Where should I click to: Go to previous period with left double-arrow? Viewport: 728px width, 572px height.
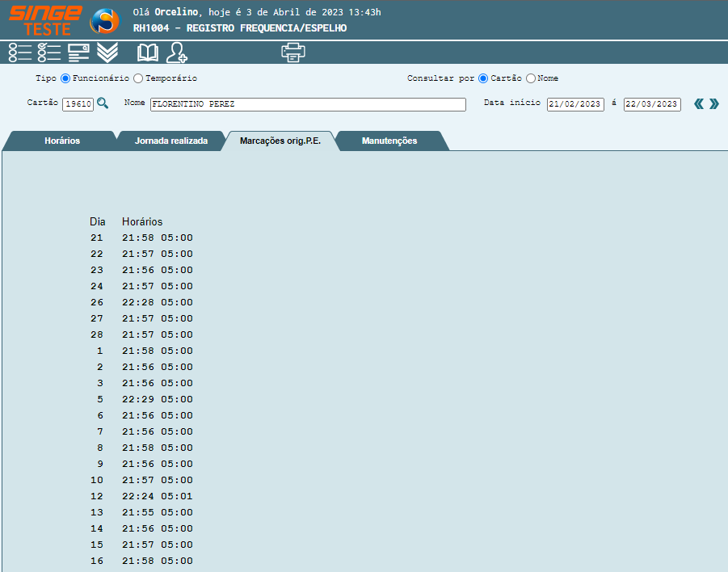pyautogui.click(x=699, y=103)
